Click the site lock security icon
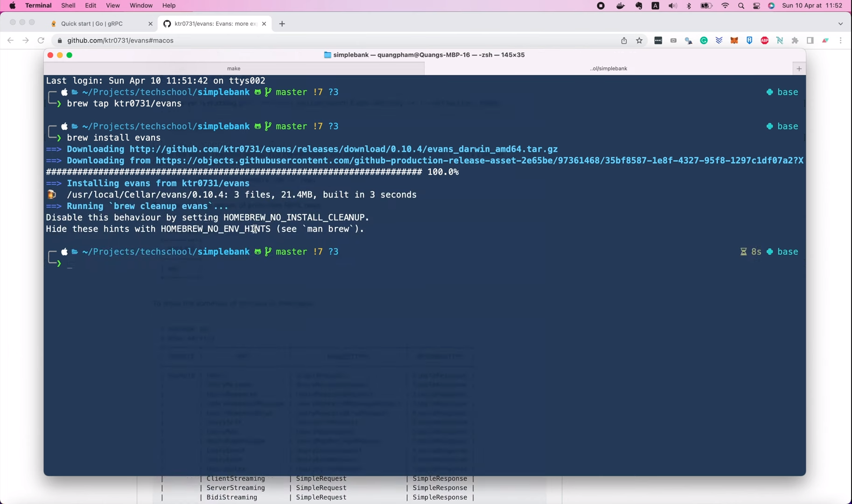 click(x=60, y=41)
